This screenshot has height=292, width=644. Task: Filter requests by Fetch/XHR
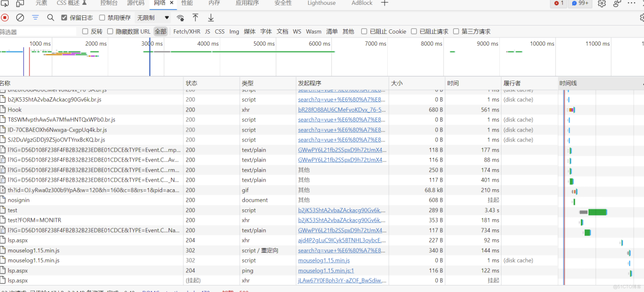coord(187,32)
